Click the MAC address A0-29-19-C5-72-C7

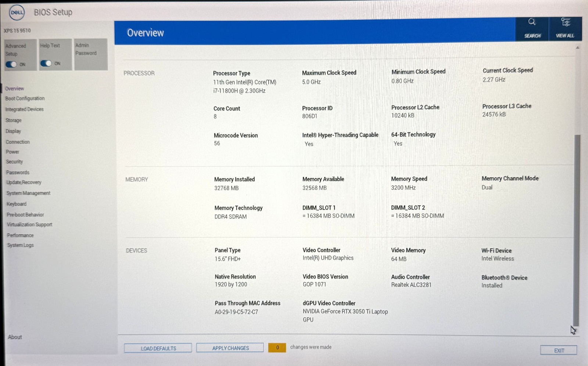(236, 312)
